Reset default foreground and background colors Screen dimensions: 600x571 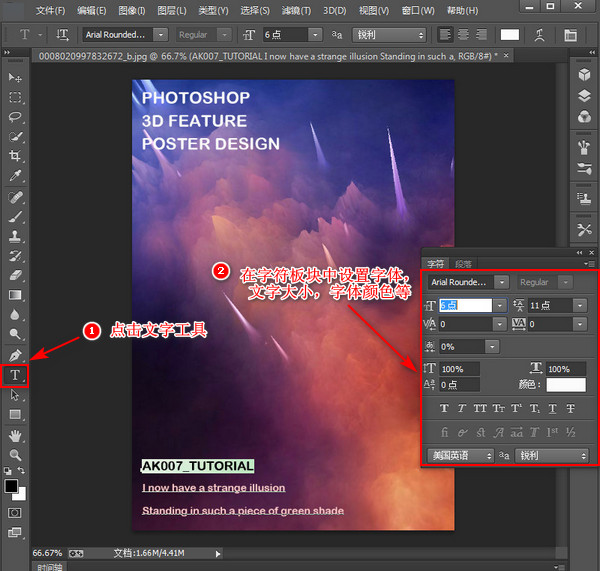7,471
